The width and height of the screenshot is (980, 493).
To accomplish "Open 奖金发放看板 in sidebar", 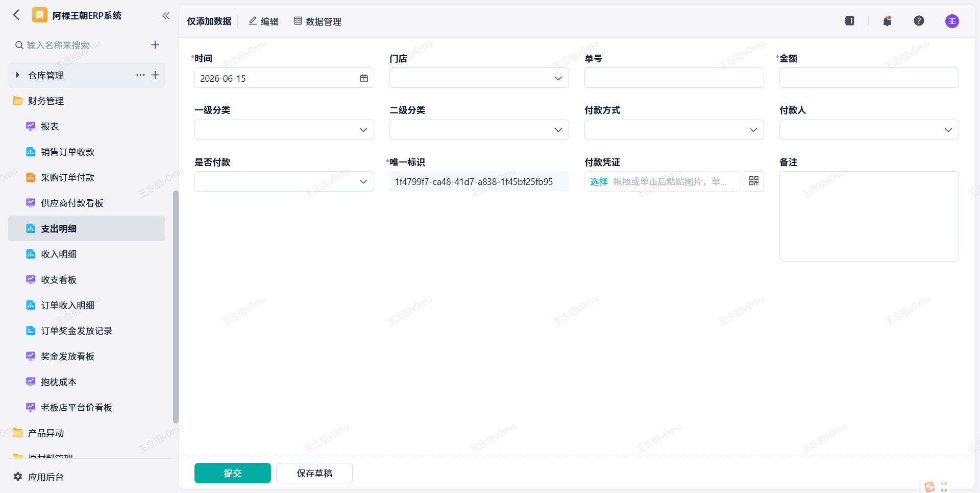I will 86,356.
